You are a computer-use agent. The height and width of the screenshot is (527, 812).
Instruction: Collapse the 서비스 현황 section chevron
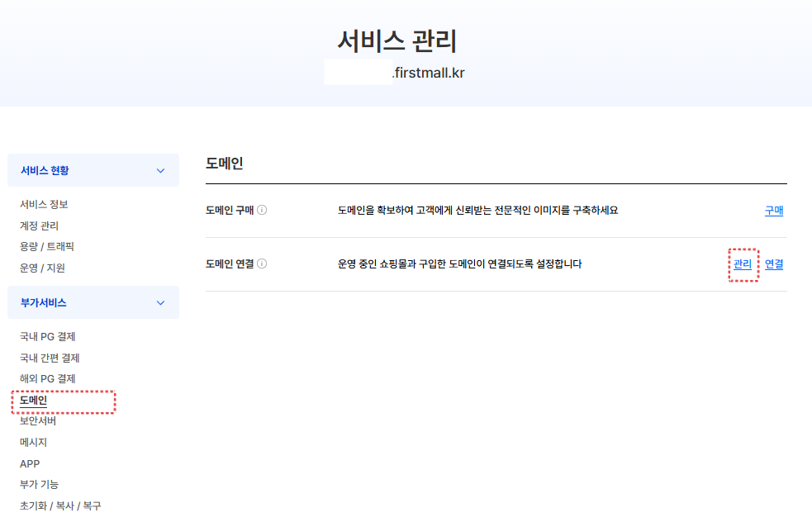tap(160, 171)
